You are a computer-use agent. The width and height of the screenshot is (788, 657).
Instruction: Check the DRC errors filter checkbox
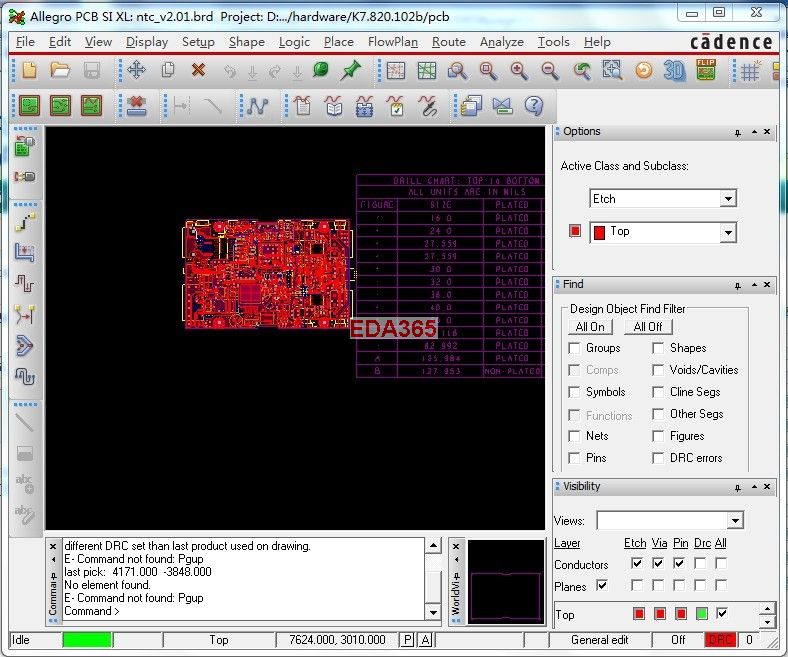point(658,458)
